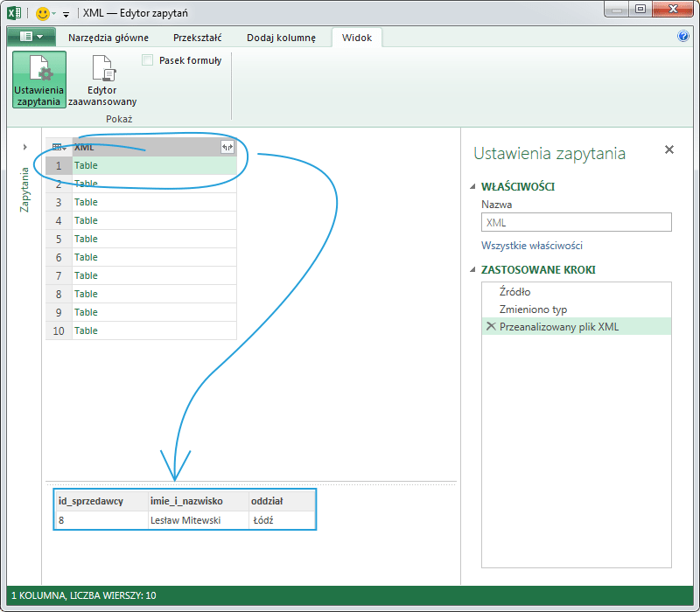
Task: Open the green file menu dropdown
Action: click(31, 38)
